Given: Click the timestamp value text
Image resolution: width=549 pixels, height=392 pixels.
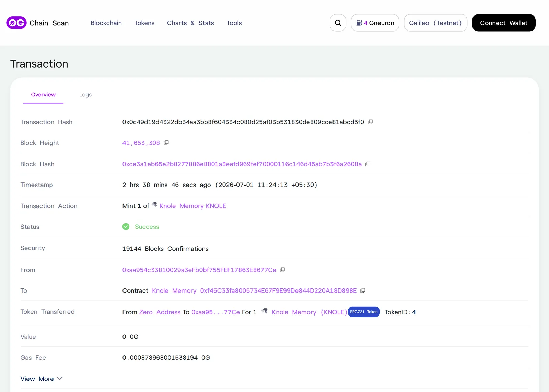Looking at the screenshot, I should [220, 185].
